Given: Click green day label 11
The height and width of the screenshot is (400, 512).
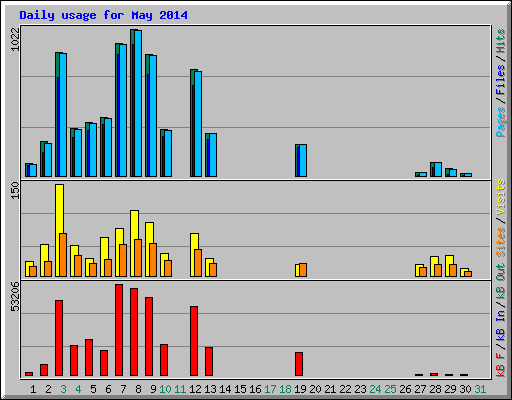Looking at the screenshot, I should tap(180, 389).
